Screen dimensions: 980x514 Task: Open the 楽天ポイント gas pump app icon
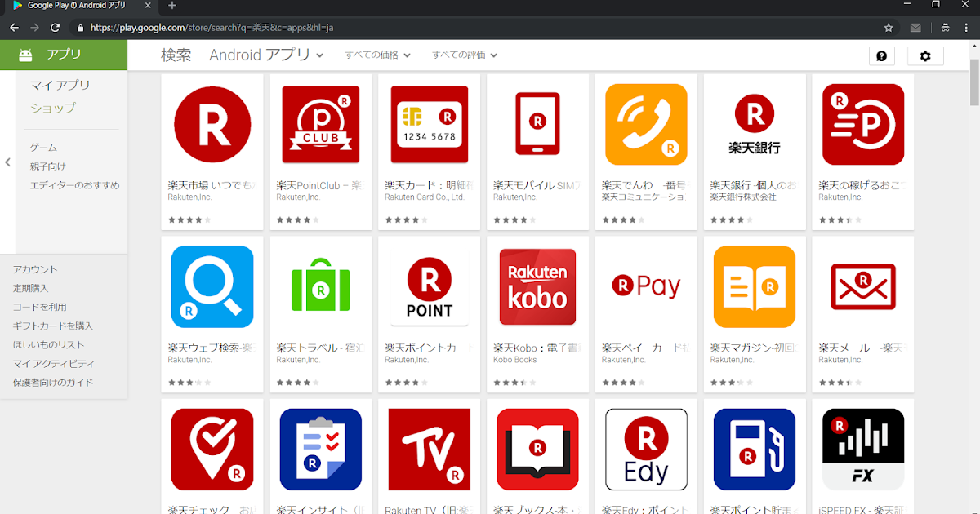pos(755,449)
